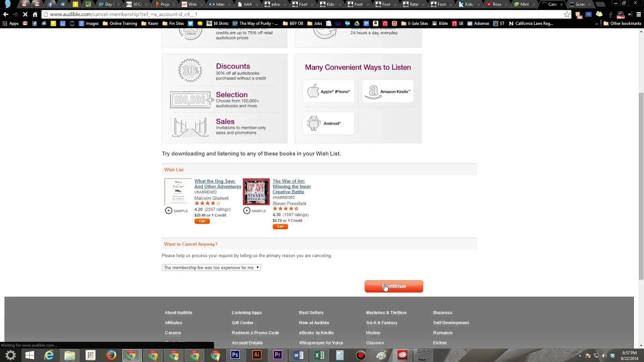Open Illustrator from taskbar
This screenshot has width=644, height=362.
[x=257, y=355]
